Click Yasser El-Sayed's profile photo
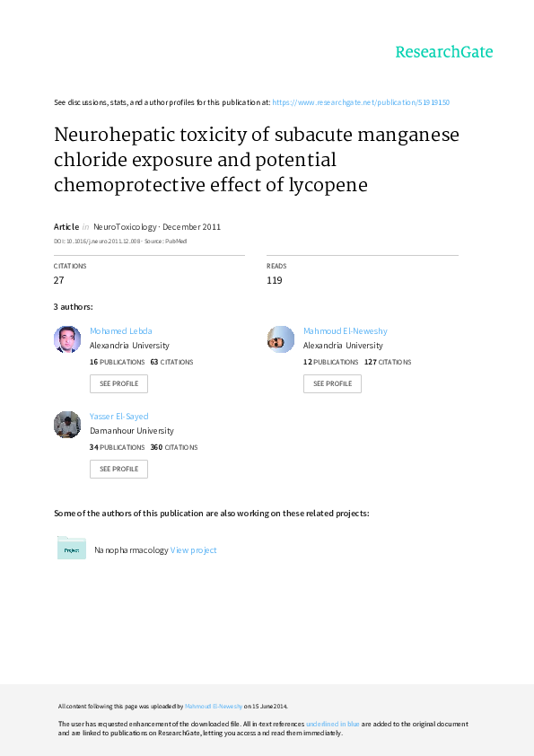This screenshot has width=534, height=756. pos(67,425)
